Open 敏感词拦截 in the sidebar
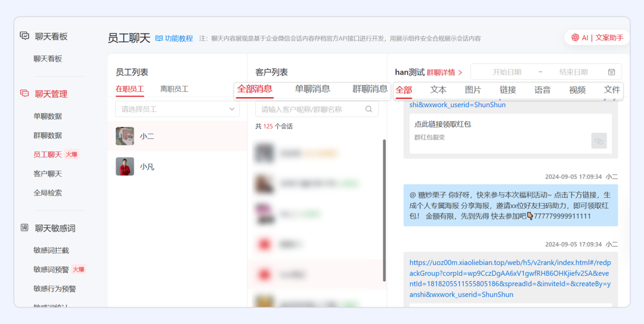This screenshot has width=644, height=324. 51,250
